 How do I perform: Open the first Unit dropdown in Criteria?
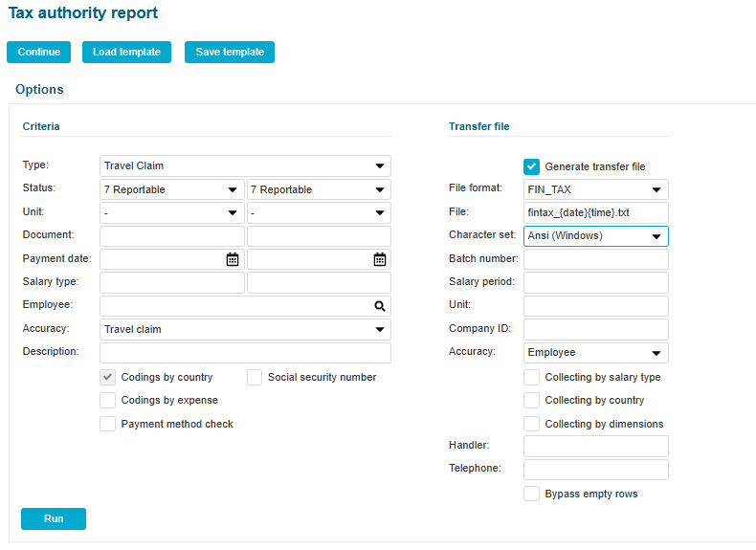pyautogui.click(x=171, y=212)
